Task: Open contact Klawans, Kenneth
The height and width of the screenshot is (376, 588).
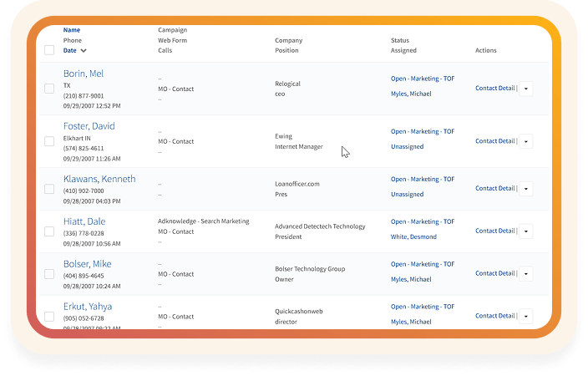Action: click(99, 179)
